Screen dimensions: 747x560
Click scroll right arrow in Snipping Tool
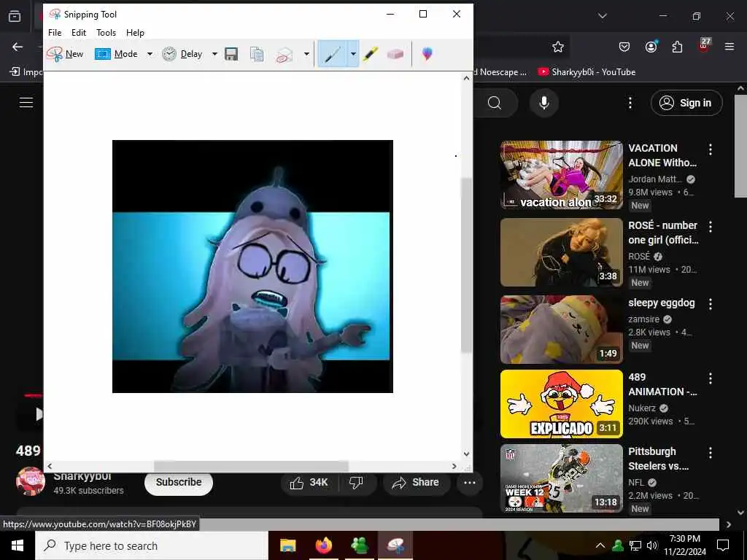(x=454, y=466)
